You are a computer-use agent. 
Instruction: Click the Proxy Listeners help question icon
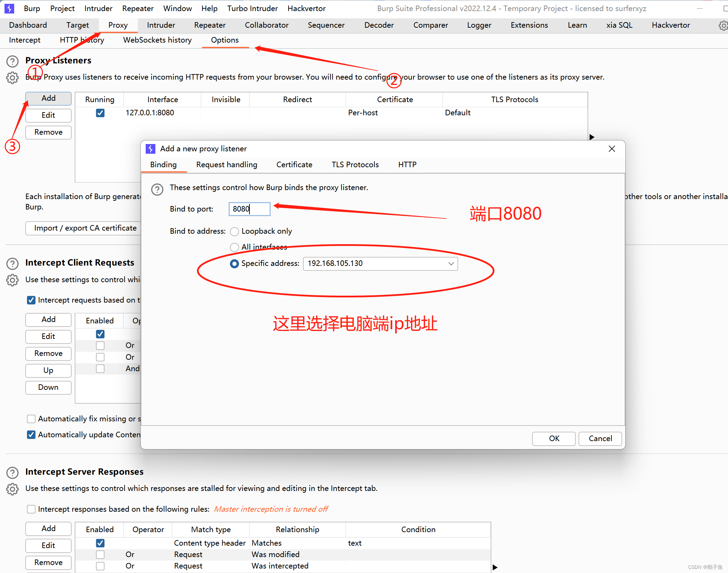click(12, 61)
